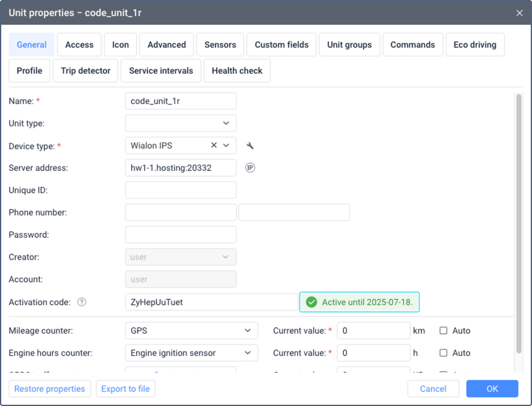Go to Service intervals tab
The width and height of the screenshot is (532, 406).
tap(161, 71)
